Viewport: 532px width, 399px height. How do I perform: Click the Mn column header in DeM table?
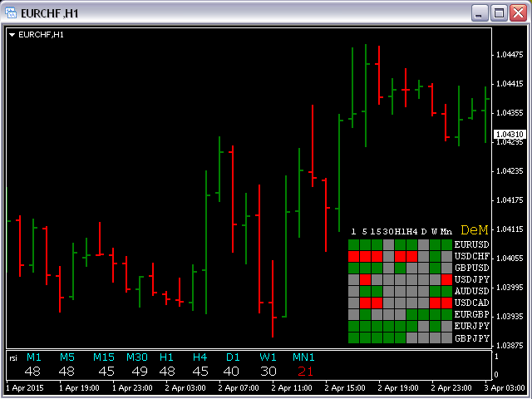446,232
